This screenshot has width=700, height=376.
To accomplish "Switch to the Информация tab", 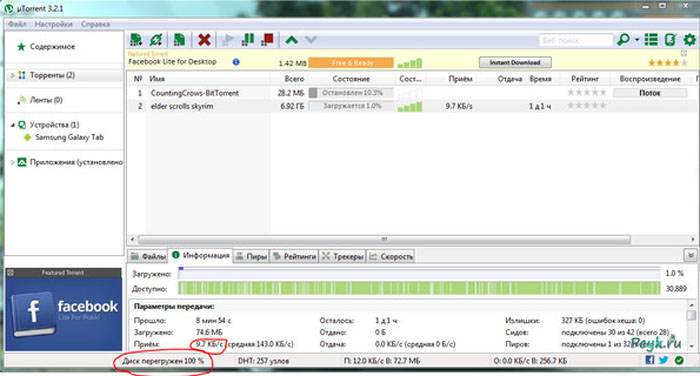I will pyautogui.click(x=200, y=255).
